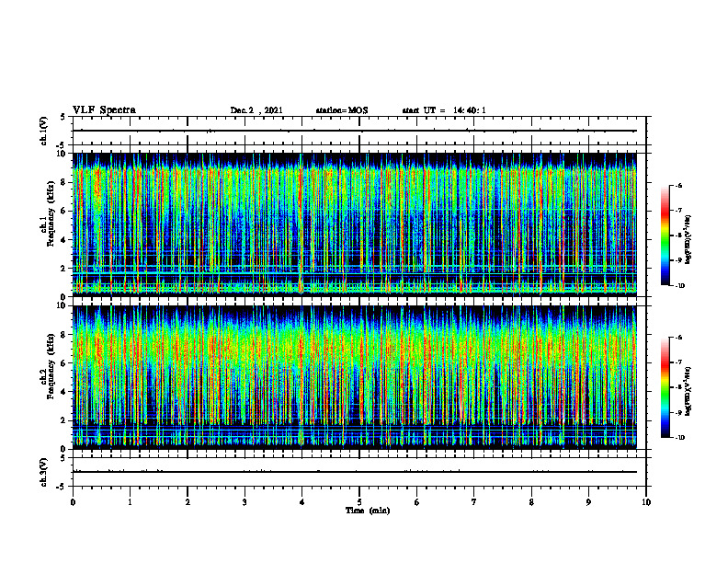Image resolution: width=728 pixels, height=563 pixels.
Task: Click time-axis tick label "3"
Action: (245, 502)
